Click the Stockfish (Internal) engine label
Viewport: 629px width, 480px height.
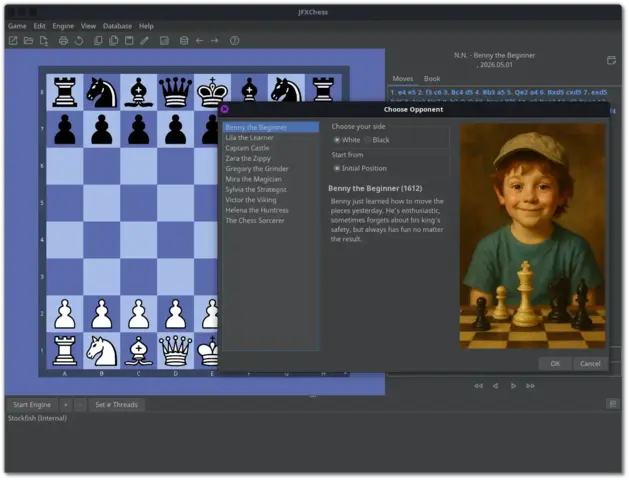[x=37, y=418]
